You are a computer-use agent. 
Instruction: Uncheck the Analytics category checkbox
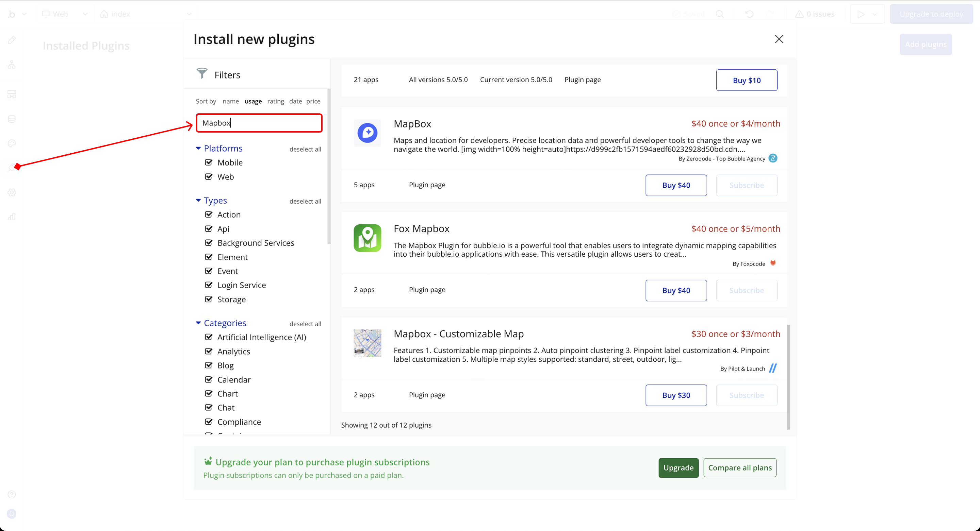click(209, 351)
